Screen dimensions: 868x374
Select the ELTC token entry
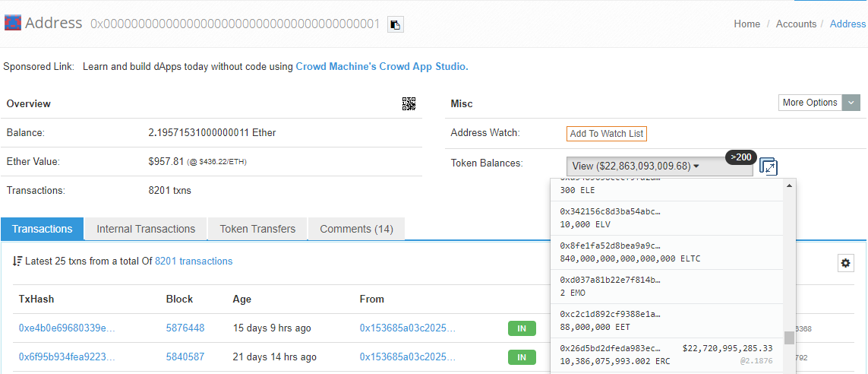pos(666,252)
